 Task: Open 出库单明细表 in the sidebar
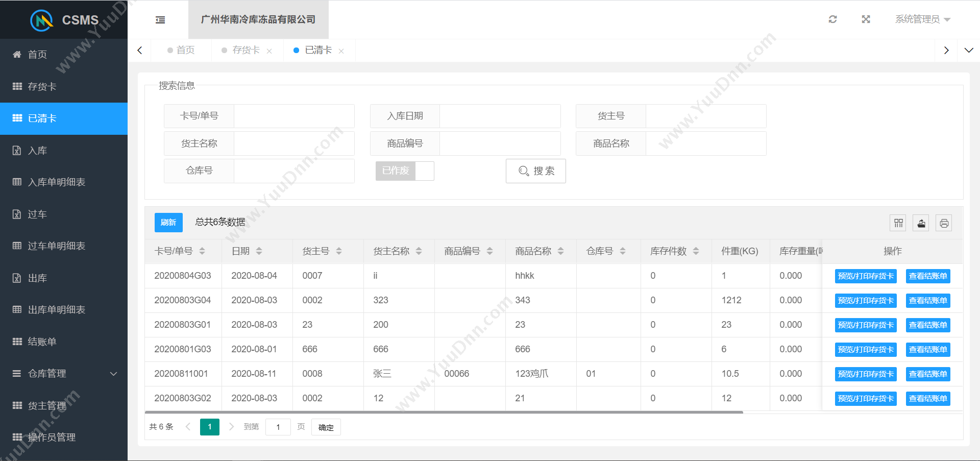coord(64,310)
